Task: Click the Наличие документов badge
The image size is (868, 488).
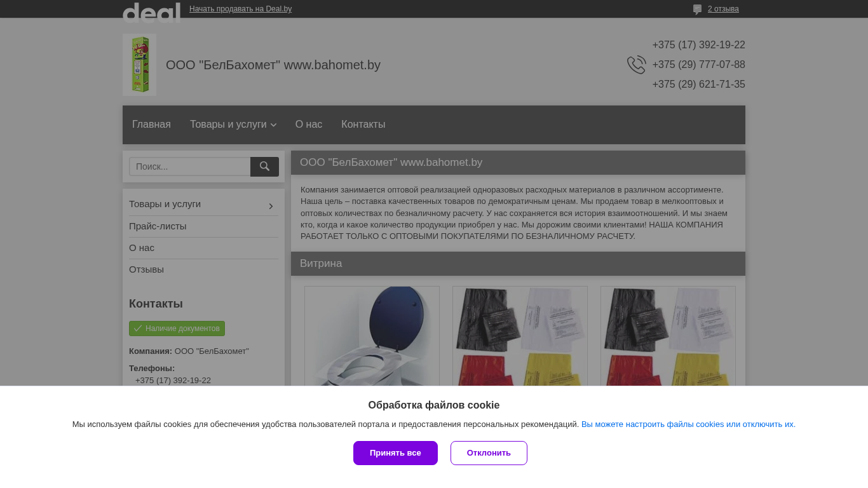Action: (177, 329)
